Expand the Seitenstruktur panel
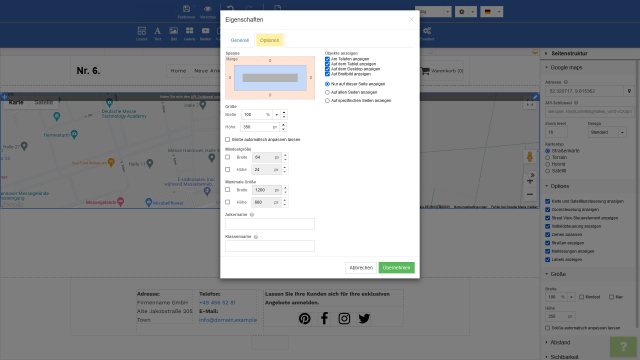 [546, 53]
